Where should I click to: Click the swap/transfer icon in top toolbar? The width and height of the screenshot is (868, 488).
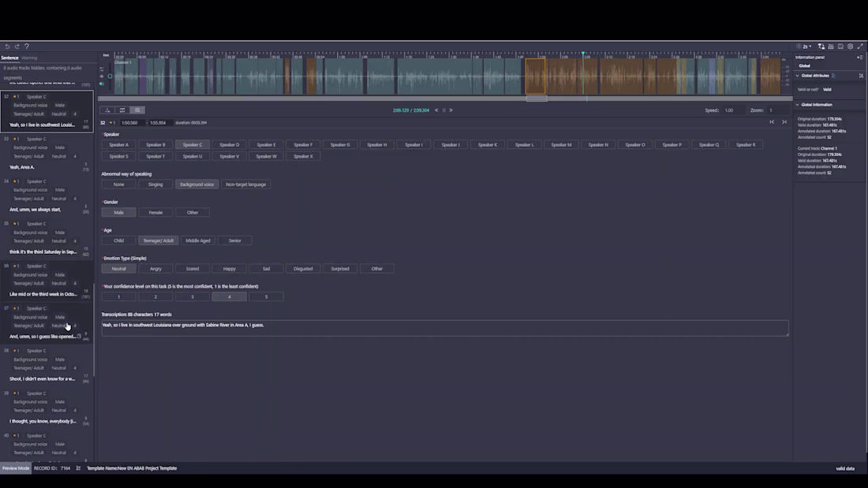tap(821, 47)
